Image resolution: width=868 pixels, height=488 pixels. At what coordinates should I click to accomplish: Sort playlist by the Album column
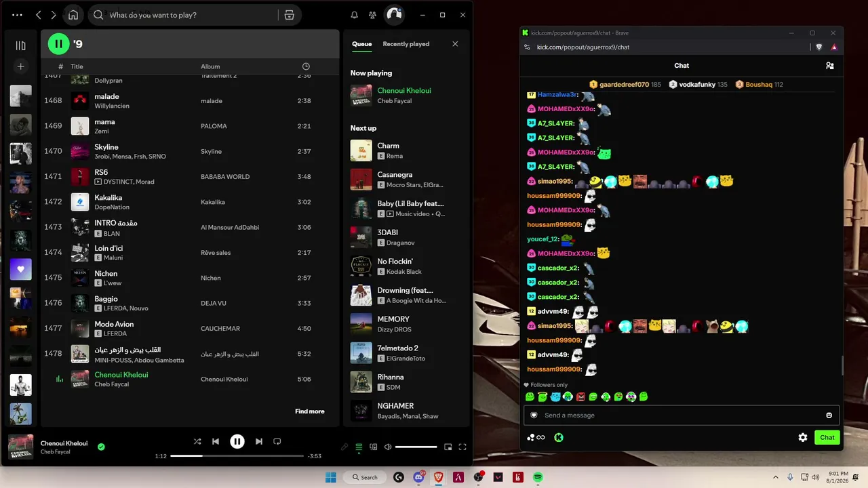[x=210, y=66]
